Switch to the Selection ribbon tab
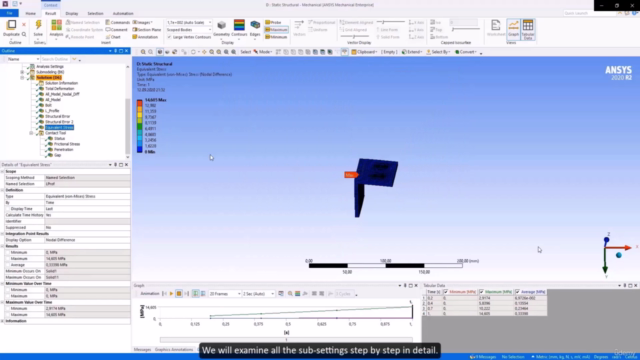The image size is (640, 360). pos(96,13)
